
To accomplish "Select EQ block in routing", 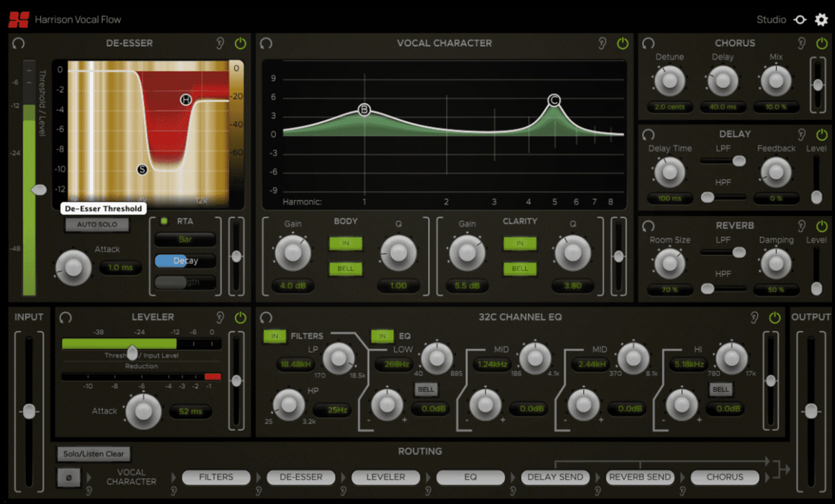I will [470, 477].
